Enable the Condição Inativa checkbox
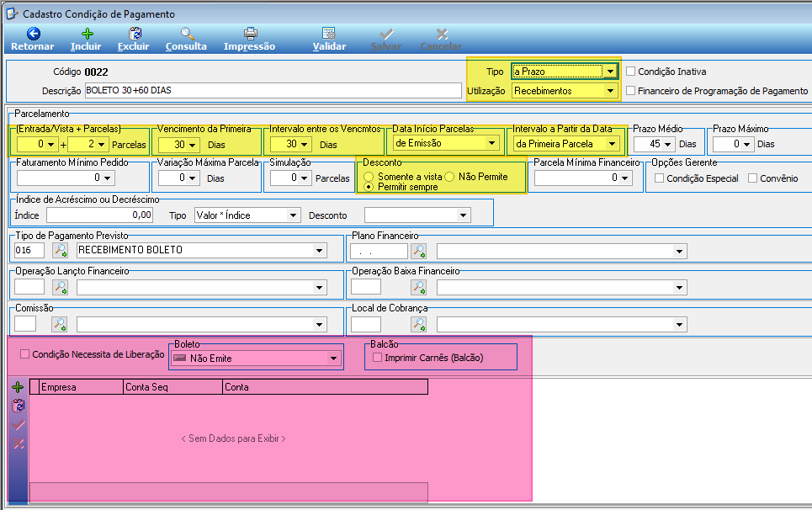This screenshot has height=510, width=812. pos(631,72)
